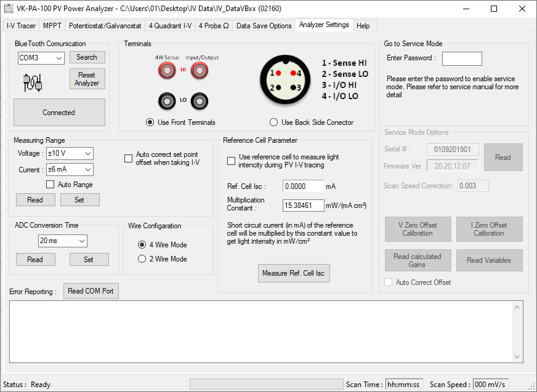Image resolution: width=537 pixels, height=392 pixels.
Task: Click inside the Error Reporting text area
Action: 261,332
